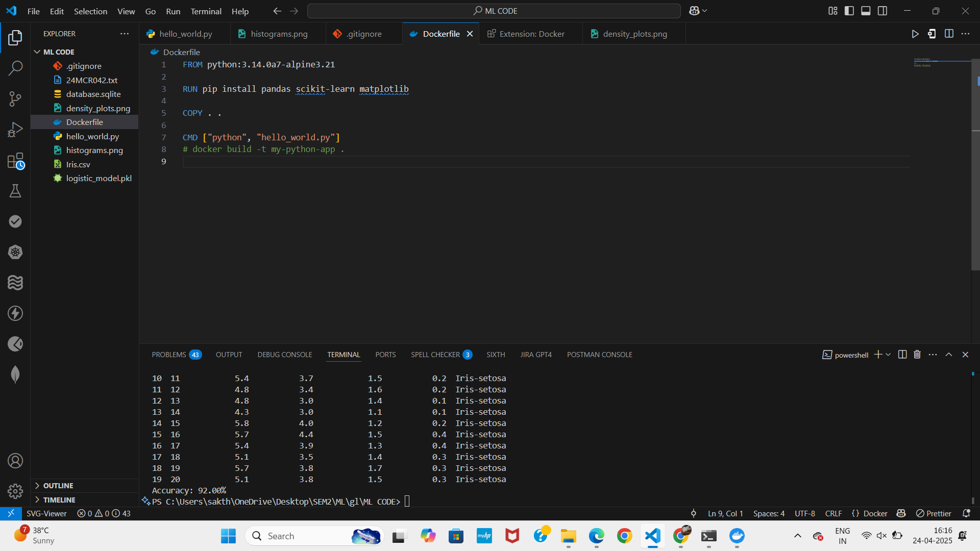Open the changes compare icon in editor toolbar
The height and width of the screenshot is (551, 980).
[x=932, y=34]
